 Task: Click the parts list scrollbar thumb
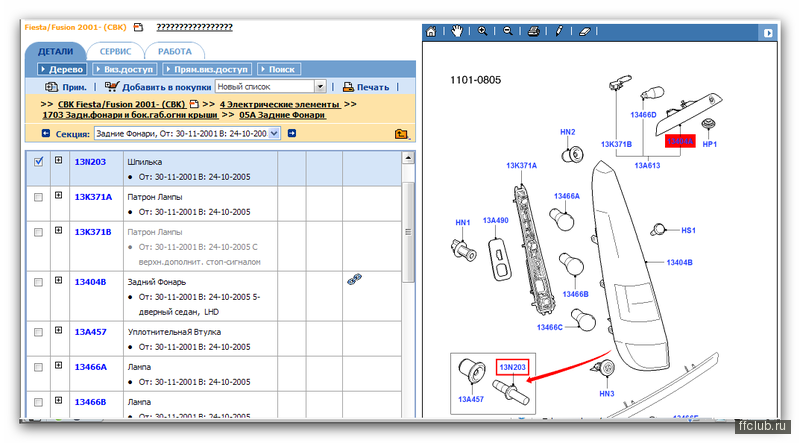click(x=408, y=232)
